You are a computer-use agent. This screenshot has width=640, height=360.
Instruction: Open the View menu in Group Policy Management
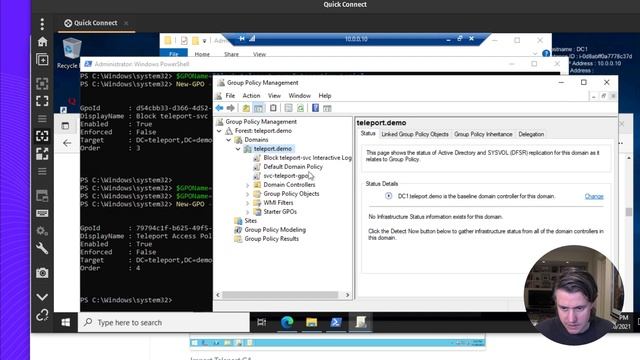click(274, 96)
